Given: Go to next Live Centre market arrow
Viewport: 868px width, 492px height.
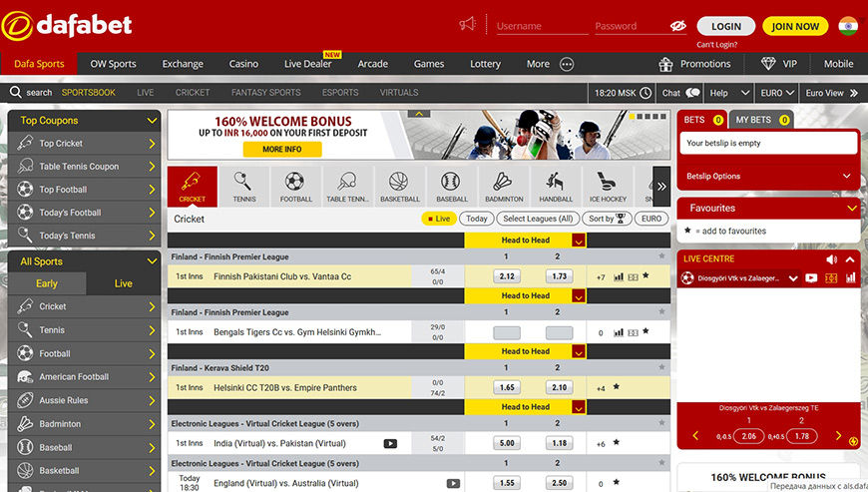Looking at the screenshot, I should 838,435.
